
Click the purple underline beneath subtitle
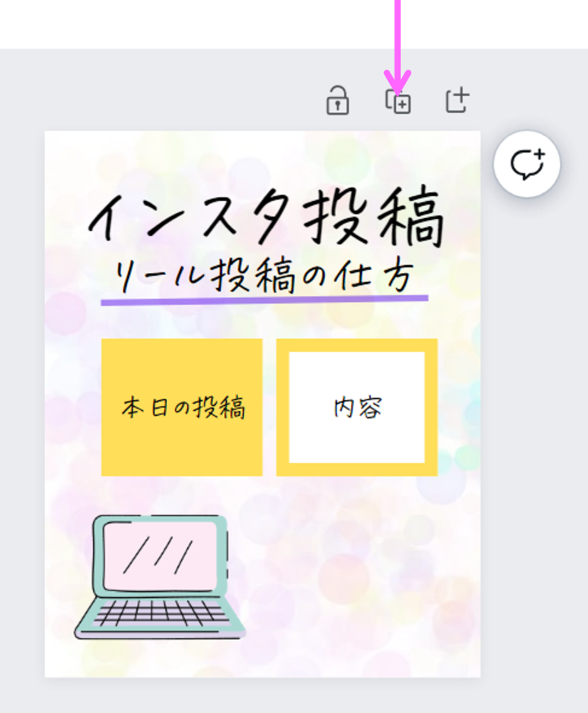264,300
